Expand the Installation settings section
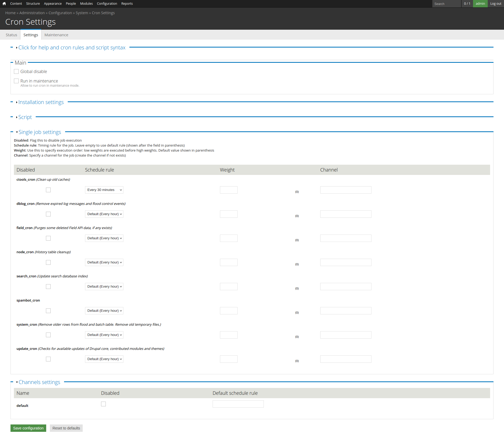Screen dimensions: 504x446 click(41, 102)
